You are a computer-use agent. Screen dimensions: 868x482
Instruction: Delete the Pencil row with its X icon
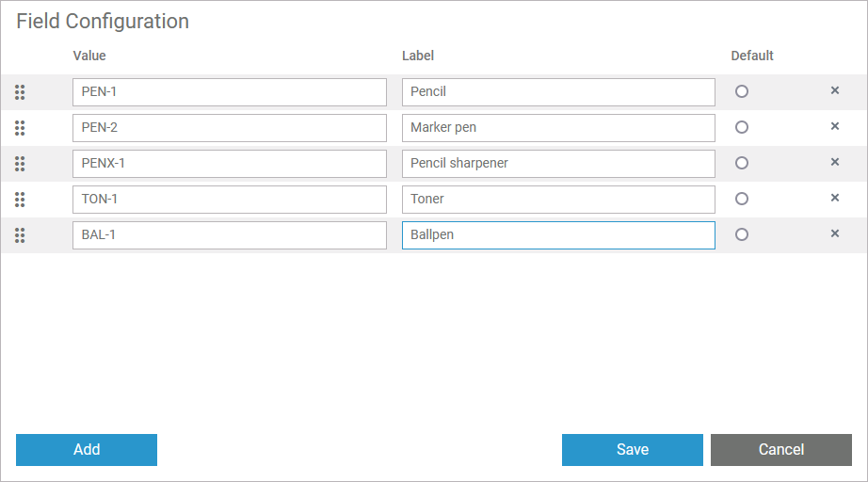[834, 91]
